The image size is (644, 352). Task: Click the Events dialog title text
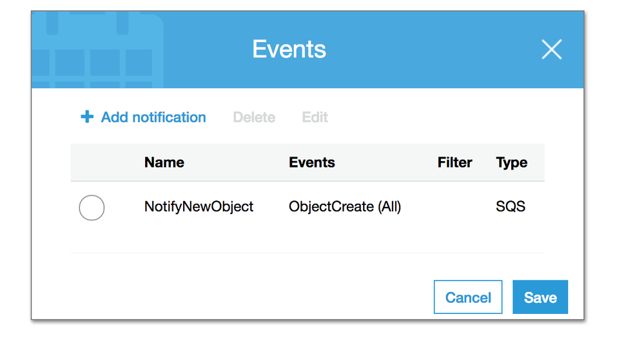(289, 50)
